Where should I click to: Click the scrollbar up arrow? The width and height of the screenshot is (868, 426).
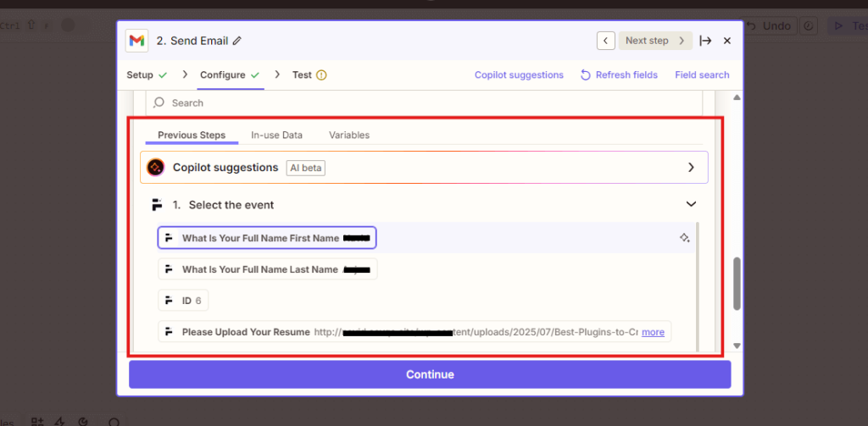coord(737,97)
